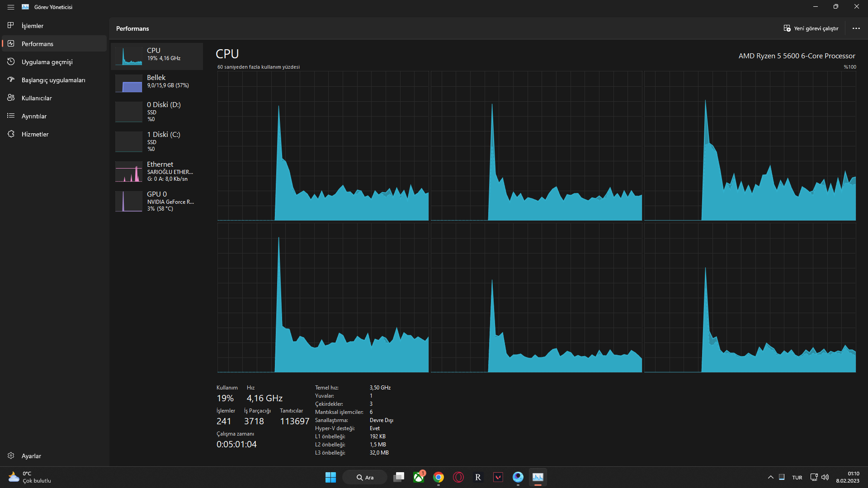Open Başlangıç uygulamaları page
The height and width of the screenshot is (488, 868).
point(54,80)
